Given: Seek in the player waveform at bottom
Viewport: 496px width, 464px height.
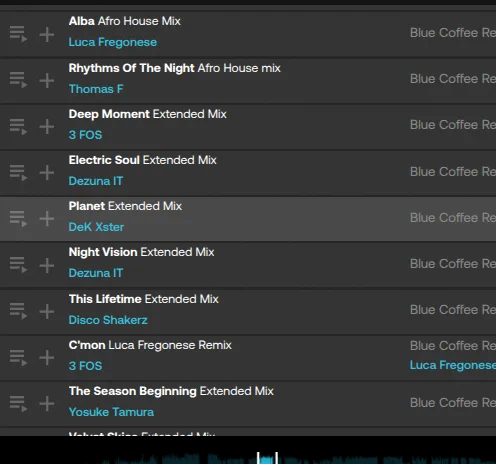Looking at the screenshot, I should click(300, 458).
